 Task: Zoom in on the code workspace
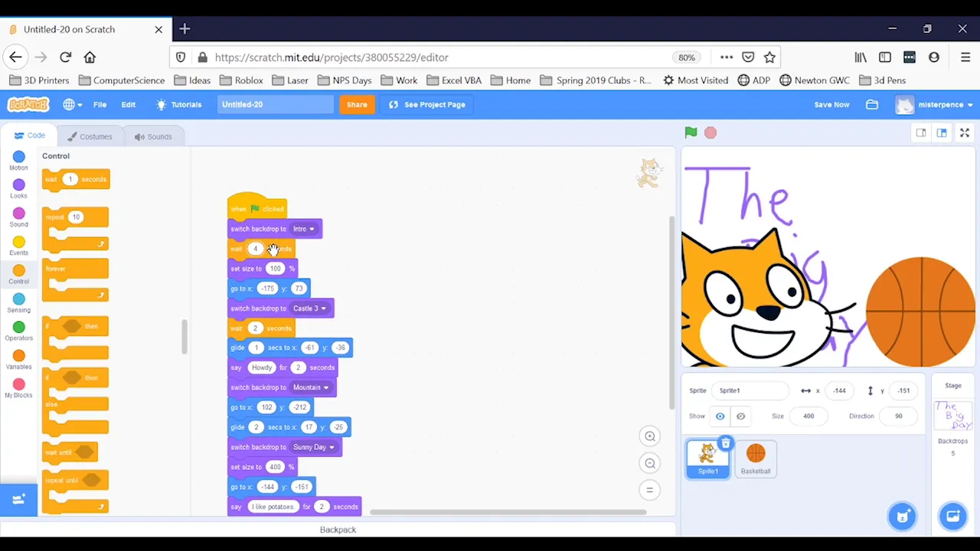[649, 436]
